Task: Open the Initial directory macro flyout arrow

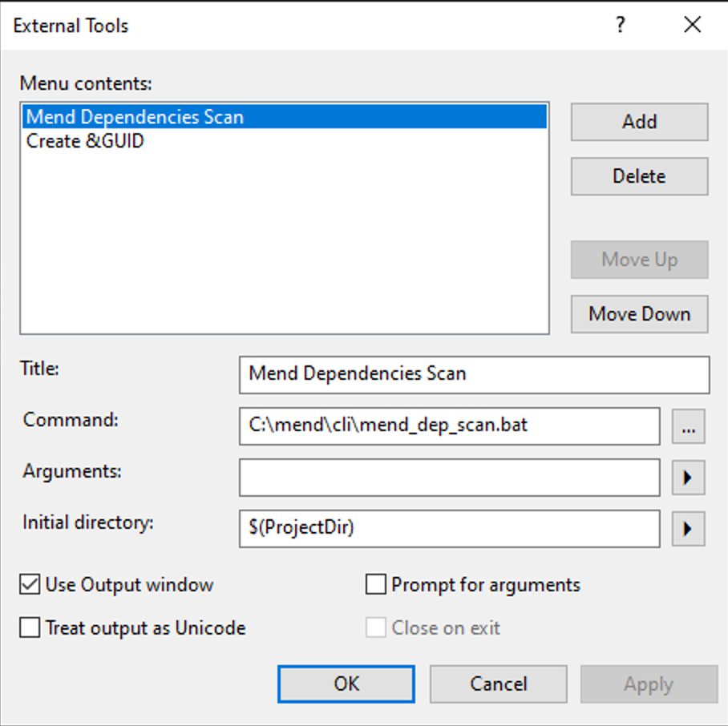Action: point(688,529)
